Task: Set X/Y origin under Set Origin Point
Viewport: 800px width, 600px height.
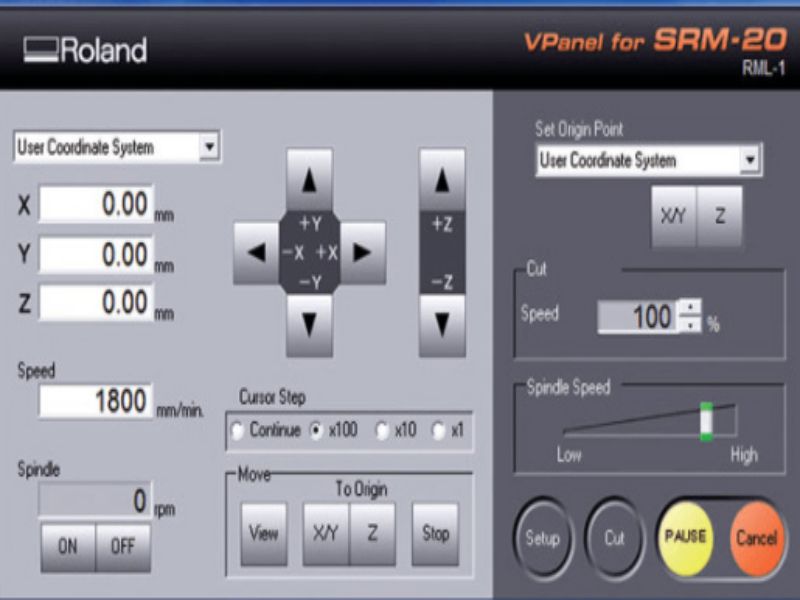Action: tap(673, 216)
